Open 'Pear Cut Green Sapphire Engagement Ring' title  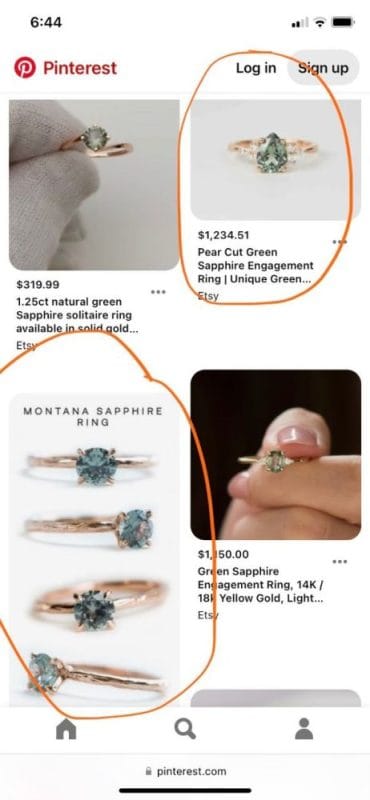255,266
